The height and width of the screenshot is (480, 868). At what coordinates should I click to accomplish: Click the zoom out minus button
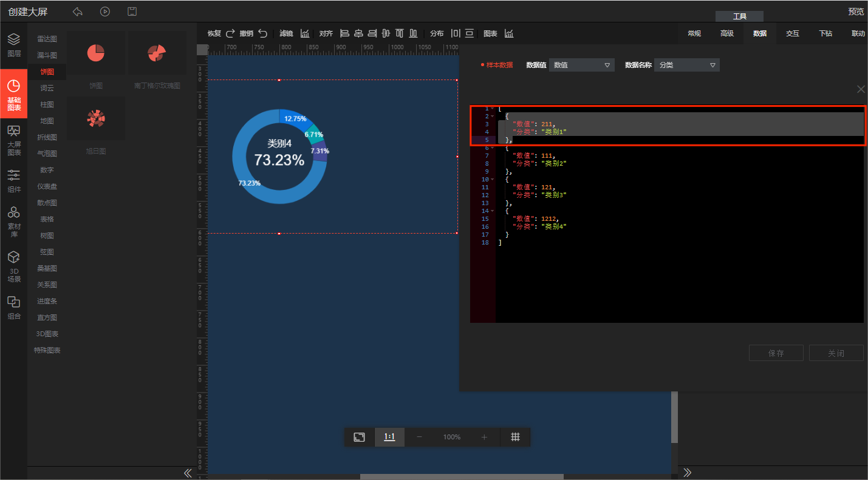tap(419, 437)
